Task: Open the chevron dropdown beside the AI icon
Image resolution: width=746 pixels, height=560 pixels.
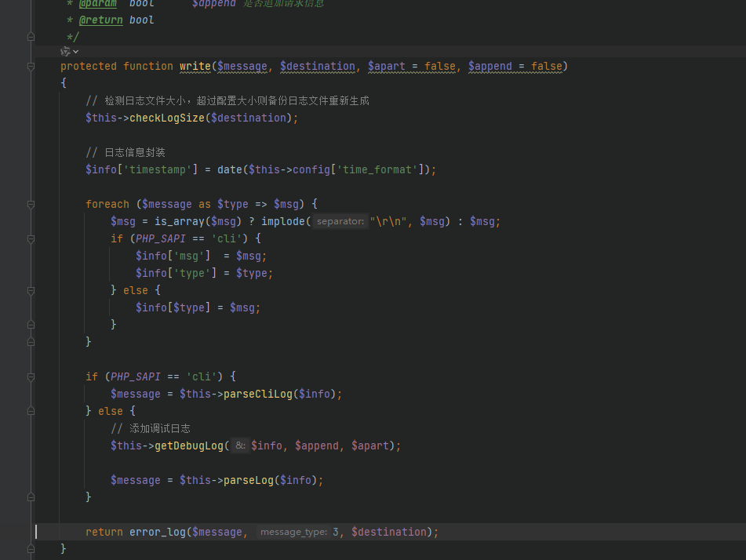Action: click(75, 51)
